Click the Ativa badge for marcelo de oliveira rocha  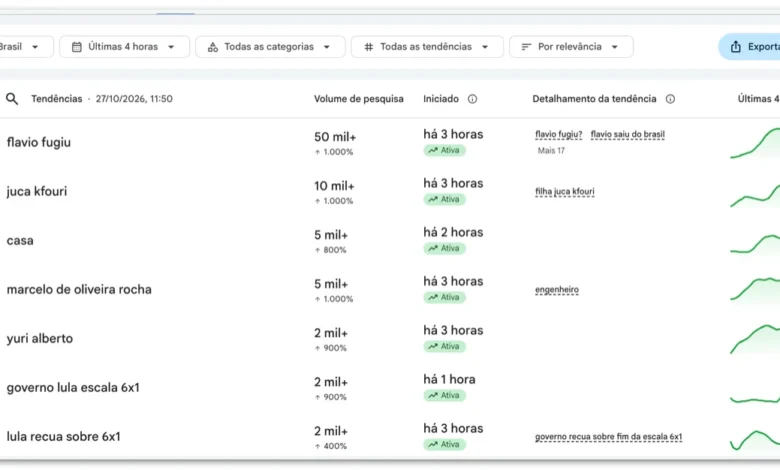pos(444,297)
